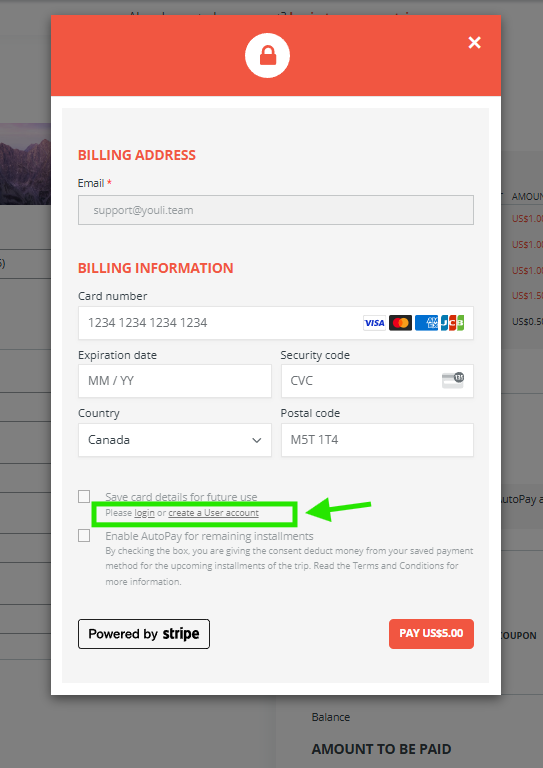Image resolution: width=543 pixels, height=768 pixels.
Task: Click the login link
Action: [x=144, y=513]
